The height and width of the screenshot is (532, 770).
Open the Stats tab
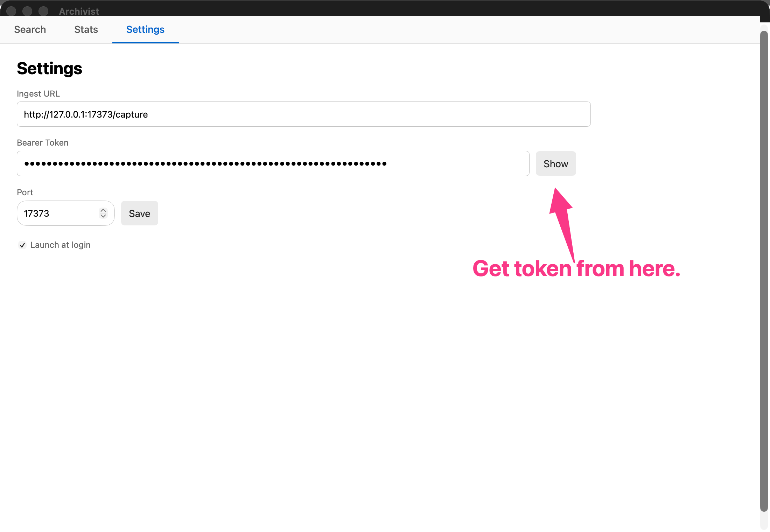(86, 30)
